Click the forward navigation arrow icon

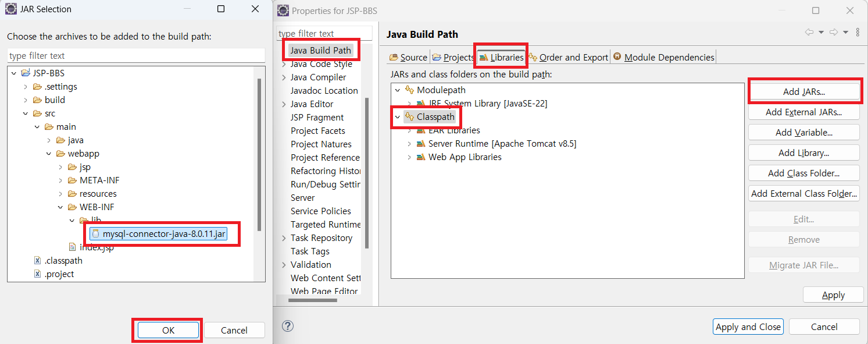click(833, 32)
